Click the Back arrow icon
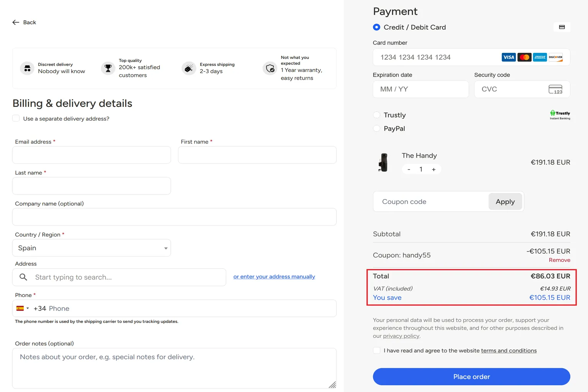The height and width of the screenshot is (392, 588). (16, 23)
